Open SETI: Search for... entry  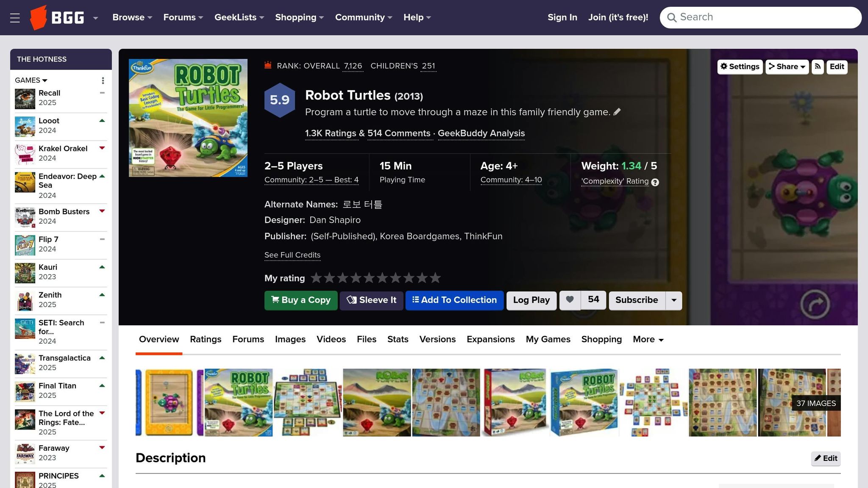coord(61,327)
